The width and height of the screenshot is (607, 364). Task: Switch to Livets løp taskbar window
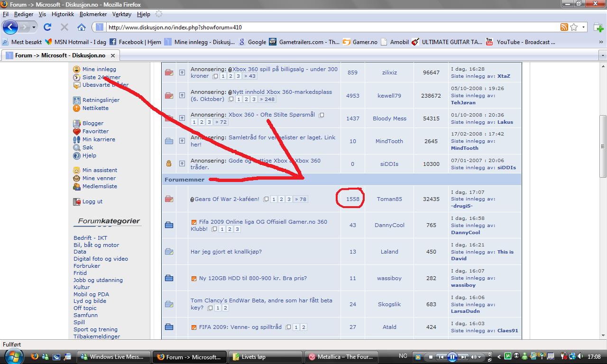266,357
